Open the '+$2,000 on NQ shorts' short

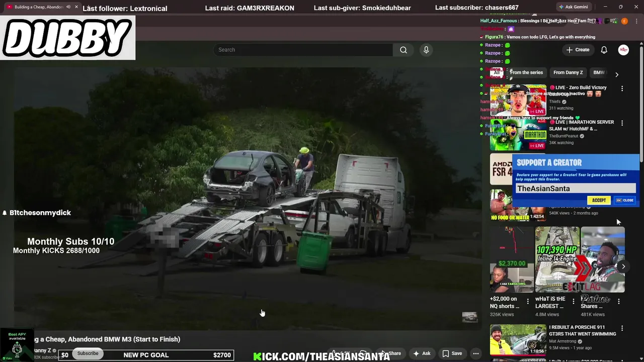[x=512, y=259]
